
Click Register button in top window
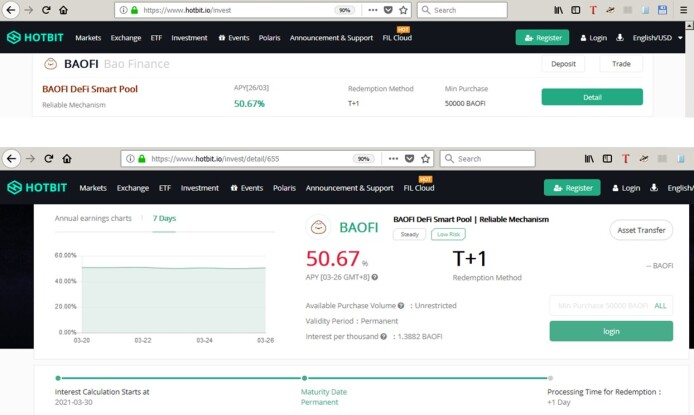point(542,38)
